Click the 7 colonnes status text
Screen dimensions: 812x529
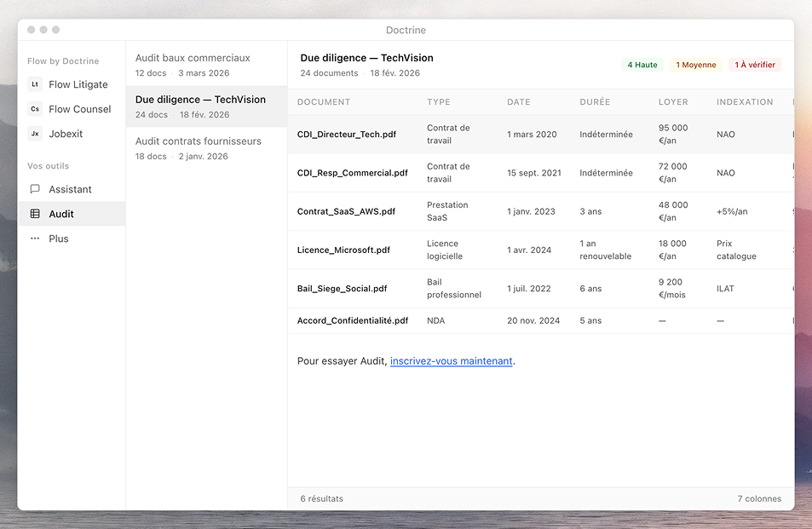759,498
